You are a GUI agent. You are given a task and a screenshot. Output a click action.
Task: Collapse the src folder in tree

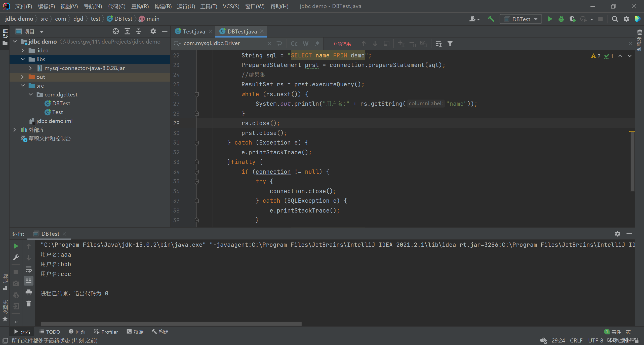coord(23,86)
